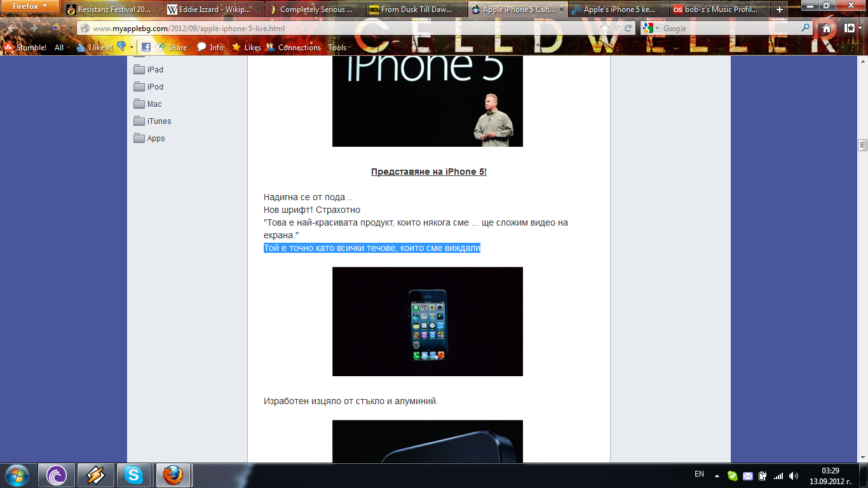The image size is (868, 488).
Task: Open the volume speaker tray icon
Action: (794, 475)
